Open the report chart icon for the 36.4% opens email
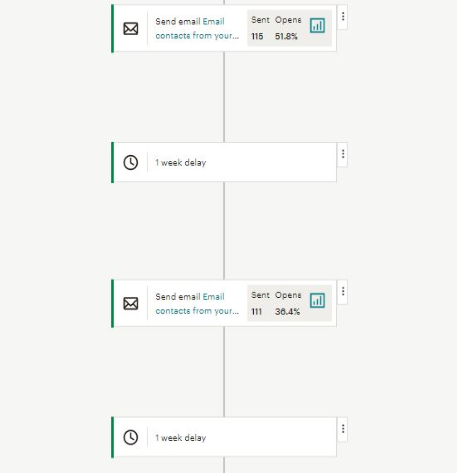Viewport: 457px width, 473px height. tap(317, 301)
